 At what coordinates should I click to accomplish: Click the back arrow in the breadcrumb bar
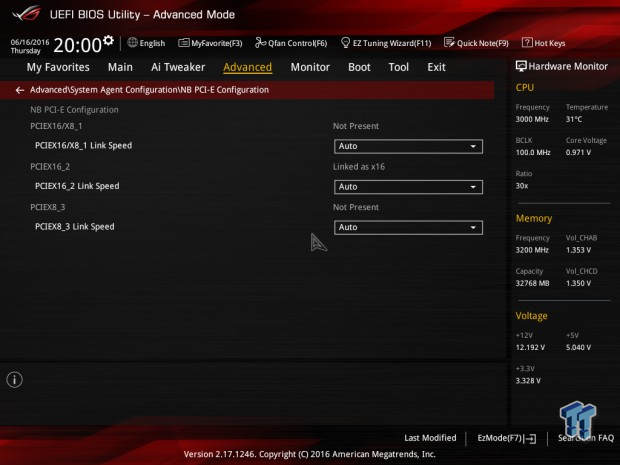[19, 90]
